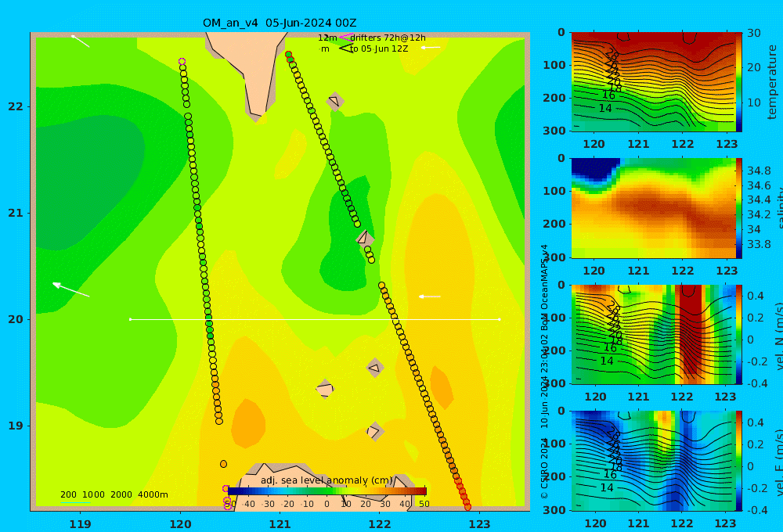Click the depth legend 200 1000 2000 4000m
This screenshot has width=783, height=532.
pos(114,494)
